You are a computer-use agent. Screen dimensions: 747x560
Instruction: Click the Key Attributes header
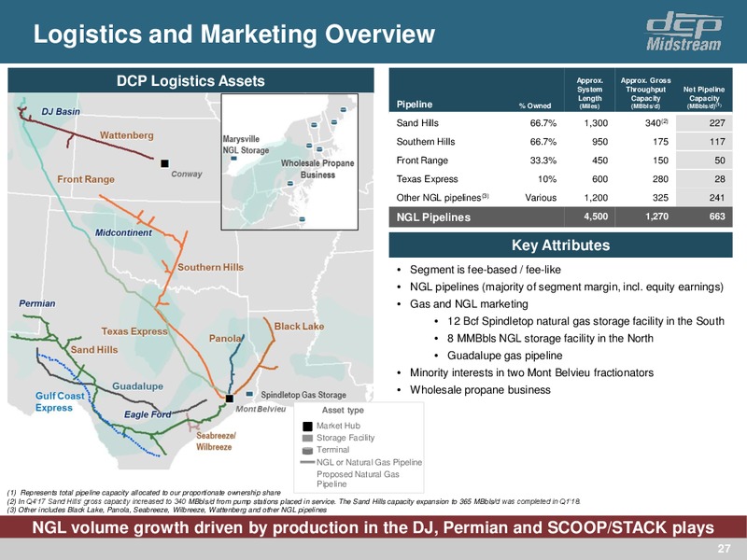(560, 245)
